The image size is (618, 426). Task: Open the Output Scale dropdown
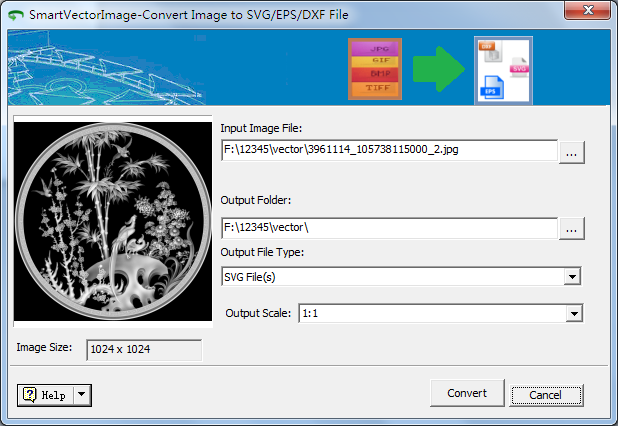(574, 314)
